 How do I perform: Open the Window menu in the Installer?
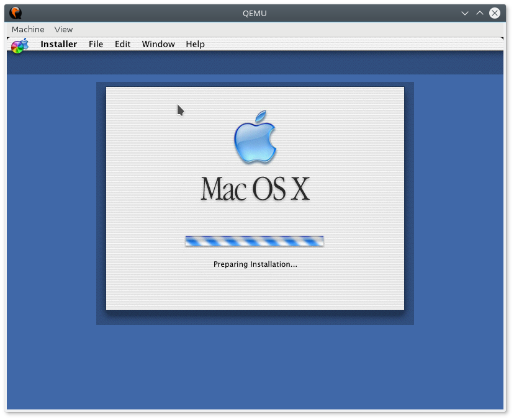[158, 44]
